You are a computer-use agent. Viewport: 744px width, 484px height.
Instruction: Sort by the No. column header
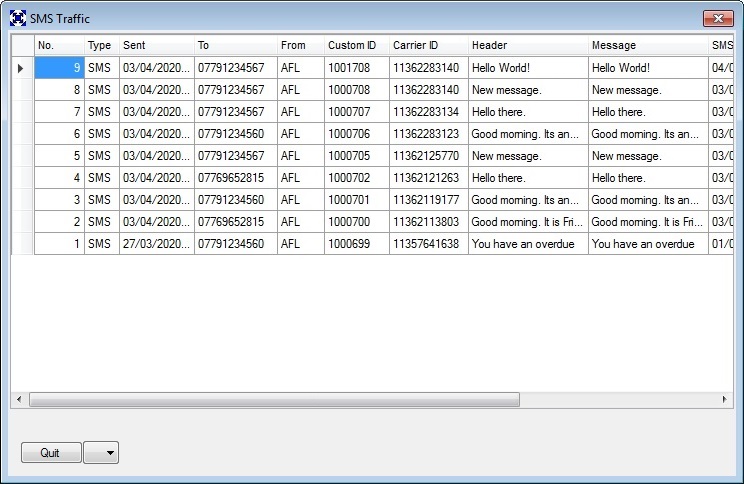(59, 46)
